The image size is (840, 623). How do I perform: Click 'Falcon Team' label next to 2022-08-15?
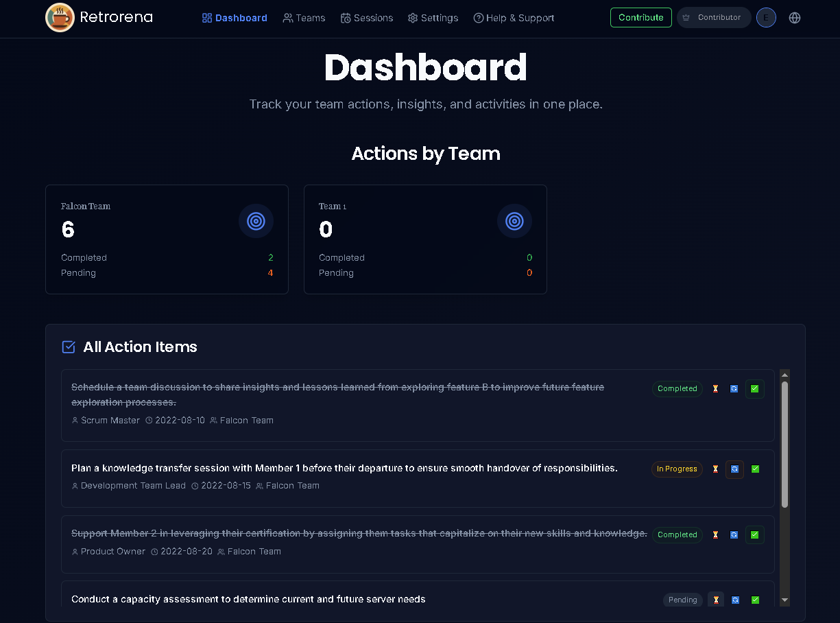click(x=293, y=486)
